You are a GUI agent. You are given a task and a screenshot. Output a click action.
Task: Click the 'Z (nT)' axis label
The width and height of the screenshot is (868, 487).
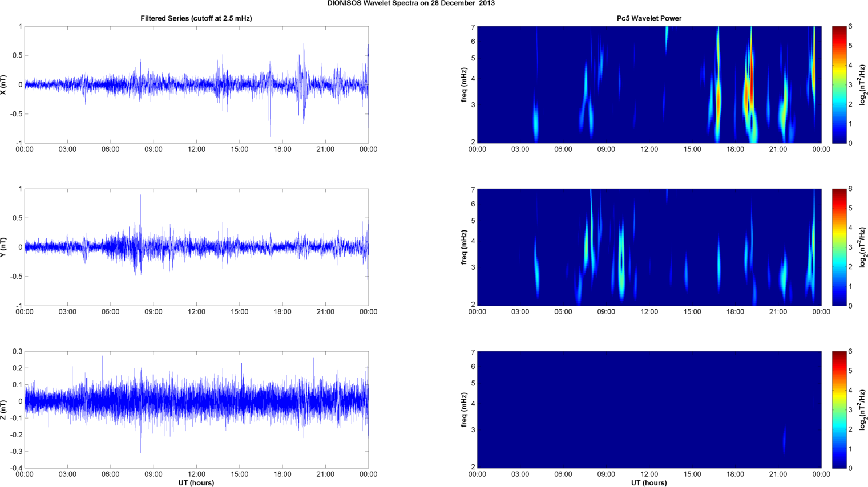[4, 410]
